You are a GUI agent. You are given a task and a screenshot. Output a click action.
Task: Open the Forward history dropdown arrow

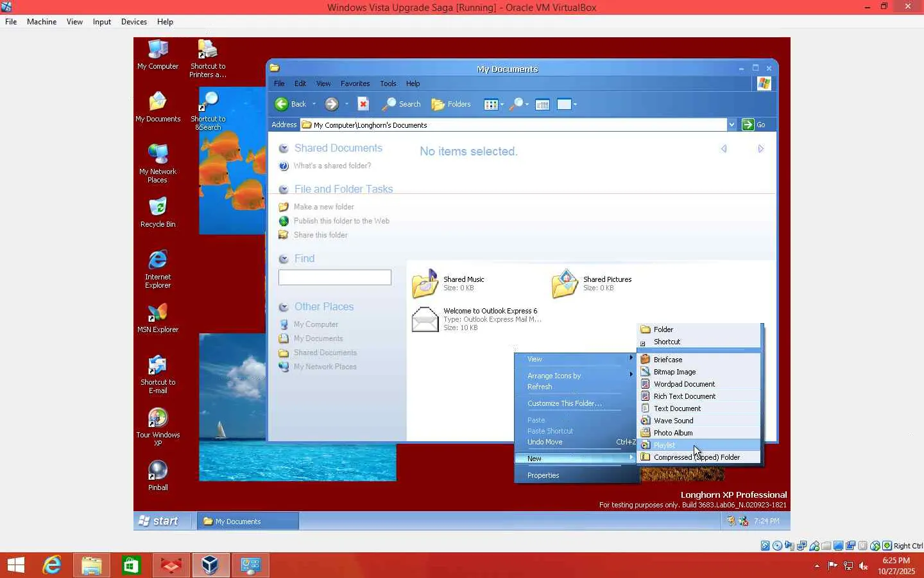tap(346, 104)
